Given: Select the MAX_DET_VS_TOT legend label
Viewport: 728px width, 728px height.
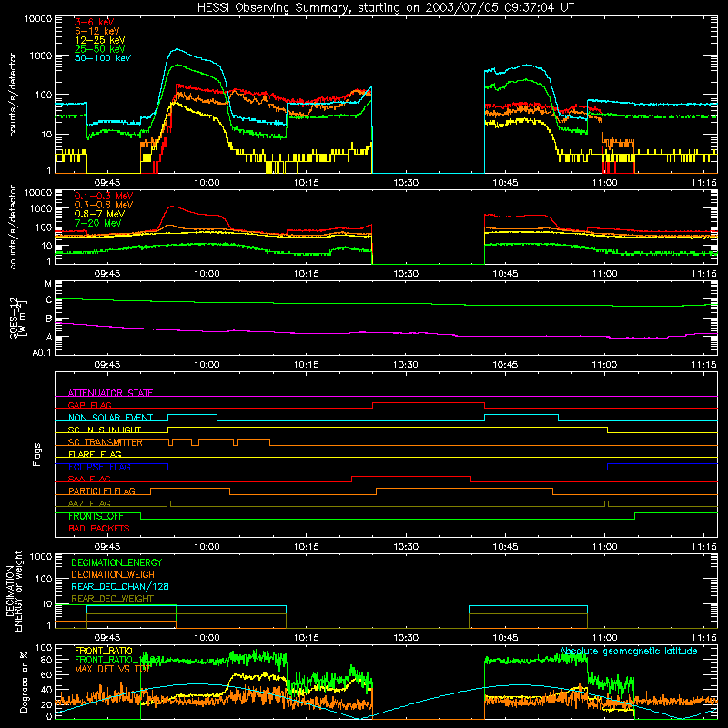Looking at the screenshot, I should tap(112, 669).
